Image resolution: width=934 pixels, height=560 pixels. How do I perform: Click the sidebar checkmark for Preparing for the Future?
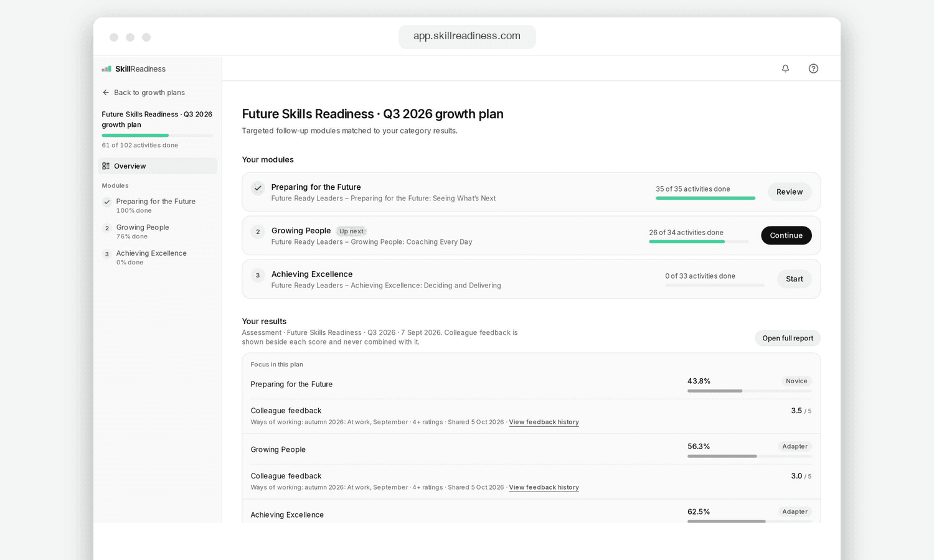click(x=107, y=202)
